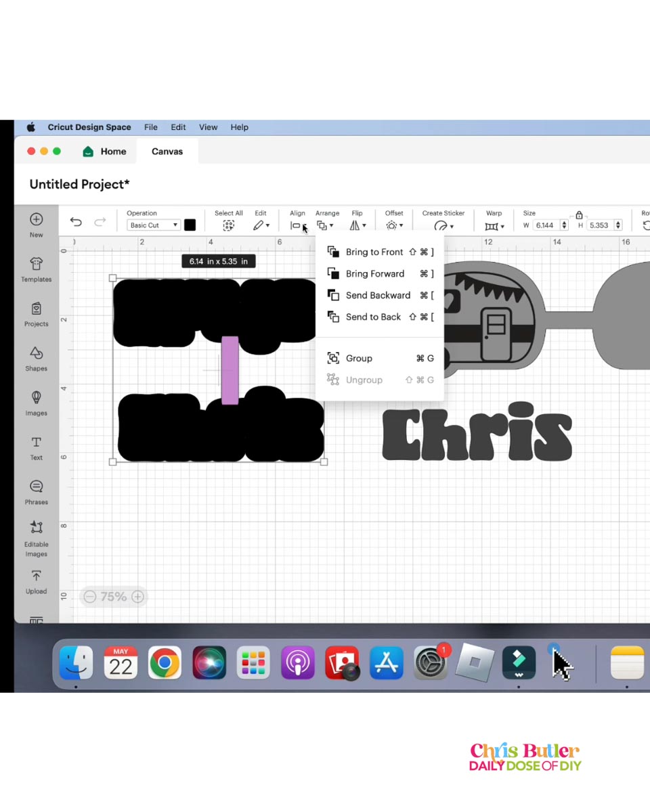Expand the Offset dropdown arrow

[x=402, y=226]
